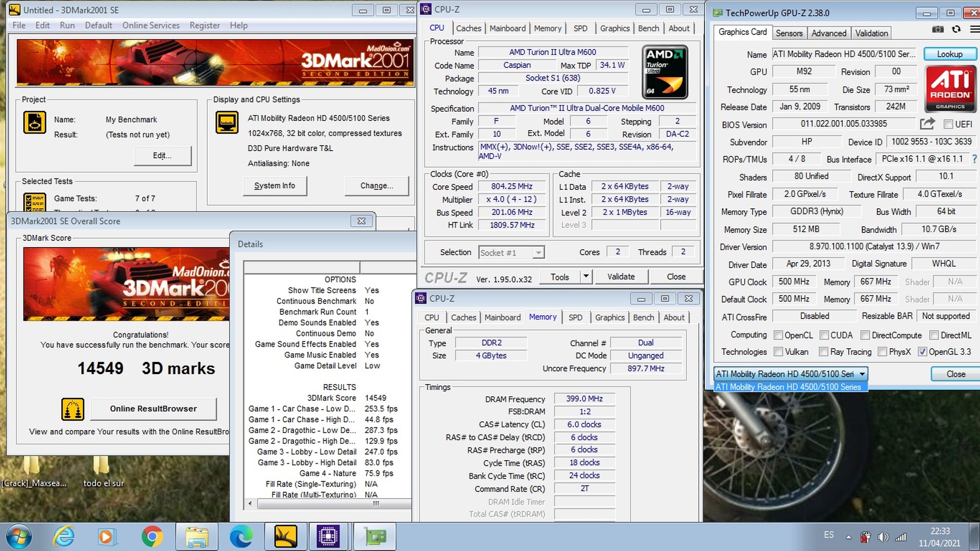
Task: Launch Internet Explorer from the taskbar
Action: pyautogui.click(x=64, y=537)
